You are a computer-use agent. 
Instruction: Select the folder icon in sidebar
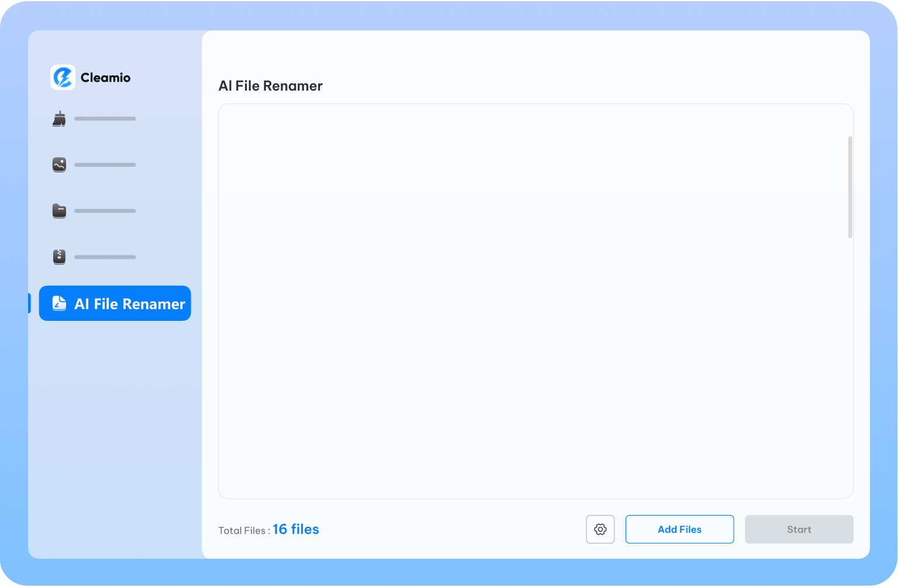point(59,210)
